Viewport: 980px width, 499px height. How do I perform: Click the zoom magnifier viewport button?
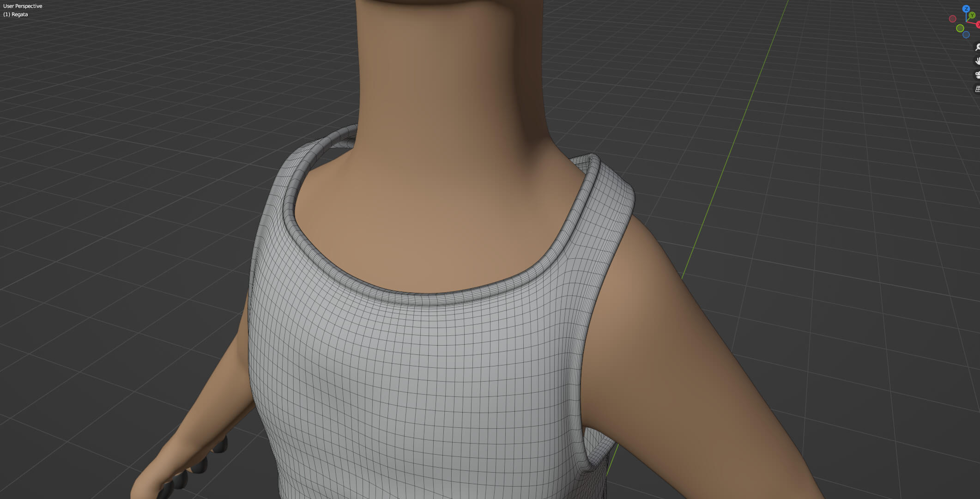(x=977, y=47)
